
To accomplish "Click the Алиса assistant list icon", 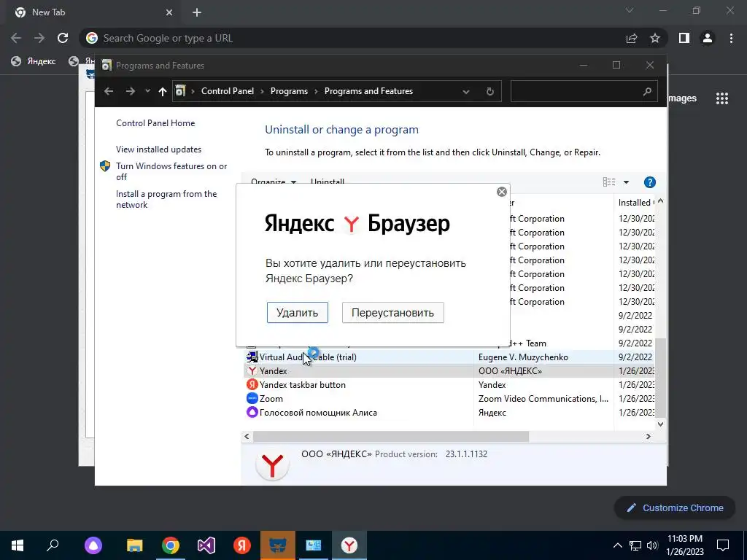I will (x=252, y=412).
